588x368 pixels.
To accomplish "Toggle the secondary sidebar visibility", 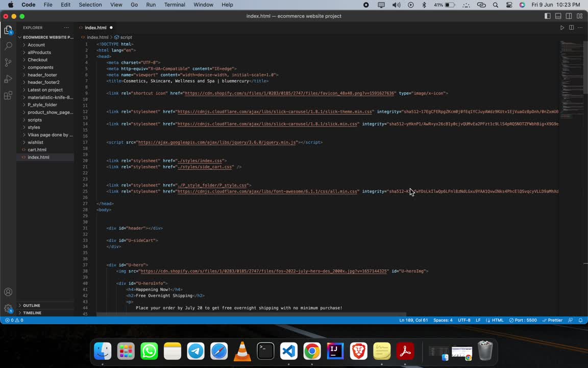I will 569,16.
